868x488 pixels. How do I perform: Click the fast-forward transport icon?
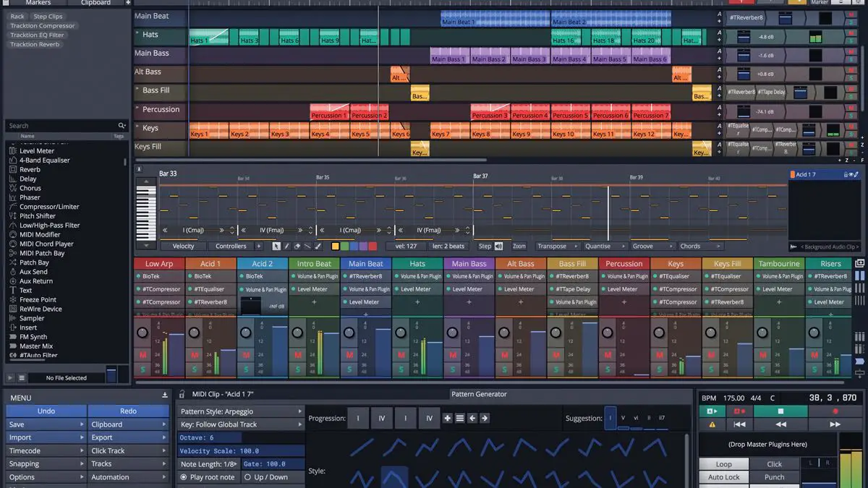(x=835, y=424)
